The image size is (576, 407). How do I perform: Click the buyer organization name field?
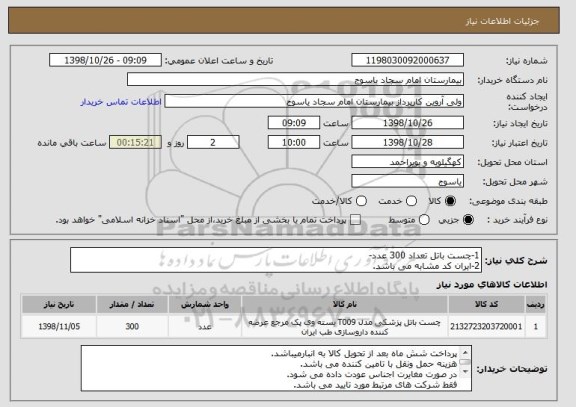click(295, 79)
